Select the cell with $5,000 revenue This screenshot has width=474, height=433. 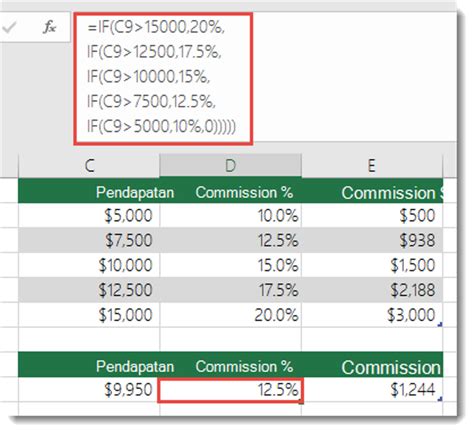[x=89, y=215]
